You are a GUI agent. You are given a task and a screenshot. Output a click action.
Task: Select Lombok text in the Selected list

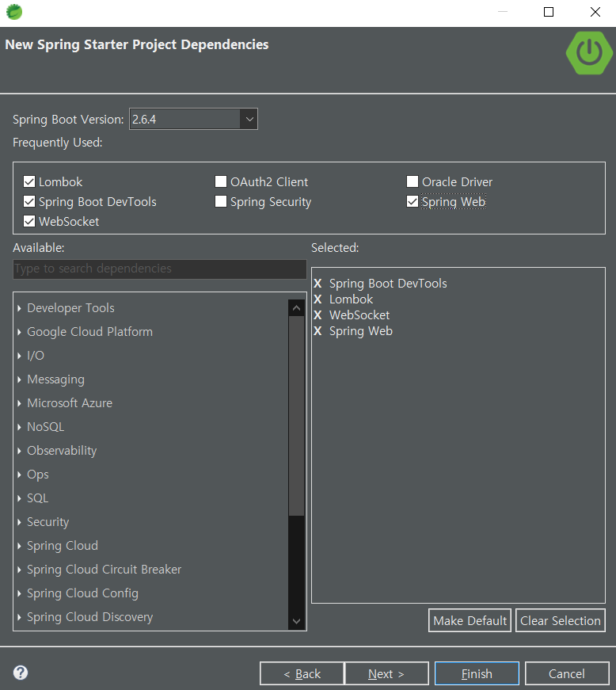click(351, 299)
